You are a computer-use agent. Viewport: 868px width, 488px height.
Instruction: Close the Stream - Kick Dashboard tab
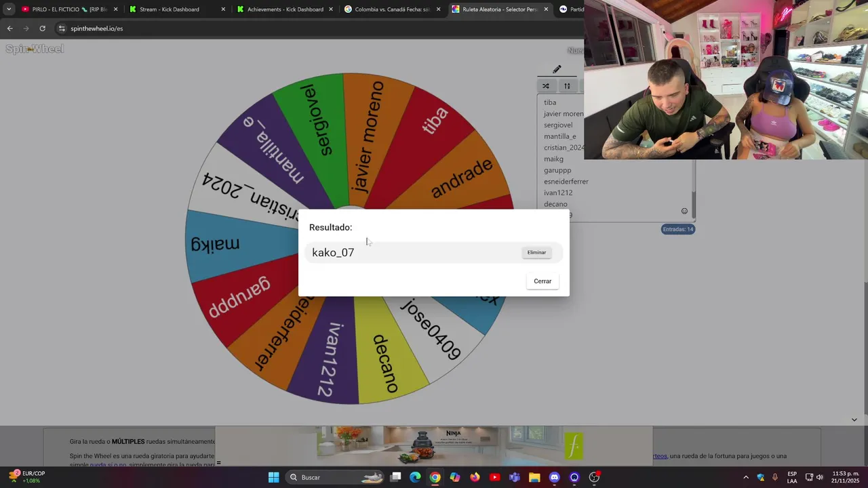tap(223, 9)
